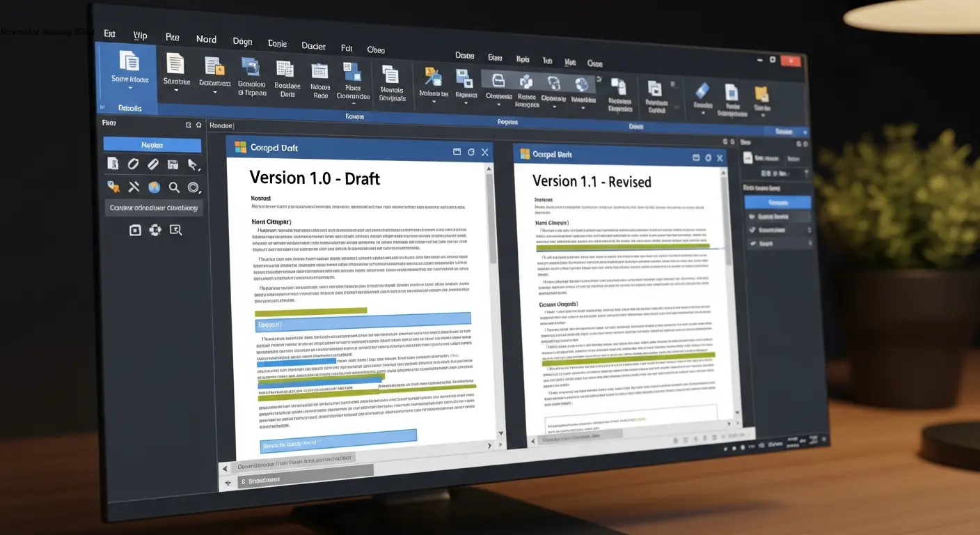Viewport: 980px width, 535px height.
Task: Click the Save icon in the sidebar tool row
Action: click(x=173, y=163)
